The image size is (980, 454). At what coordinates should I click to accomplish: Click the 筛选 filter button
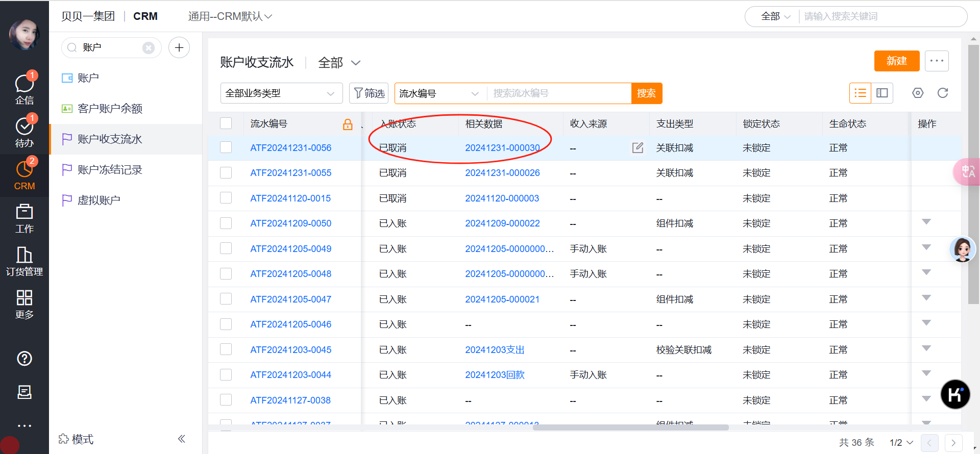pyautogui.click(x=369, y=93)
